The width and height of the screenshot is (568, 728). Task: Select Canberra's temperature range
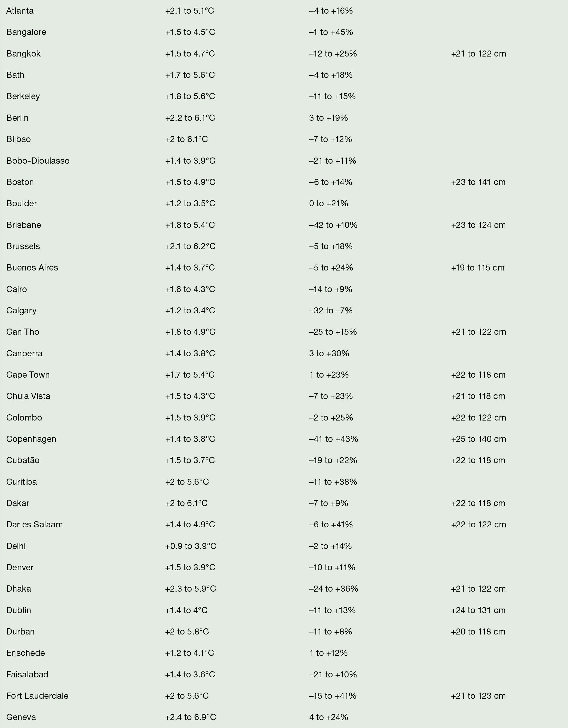coord(190,353)
